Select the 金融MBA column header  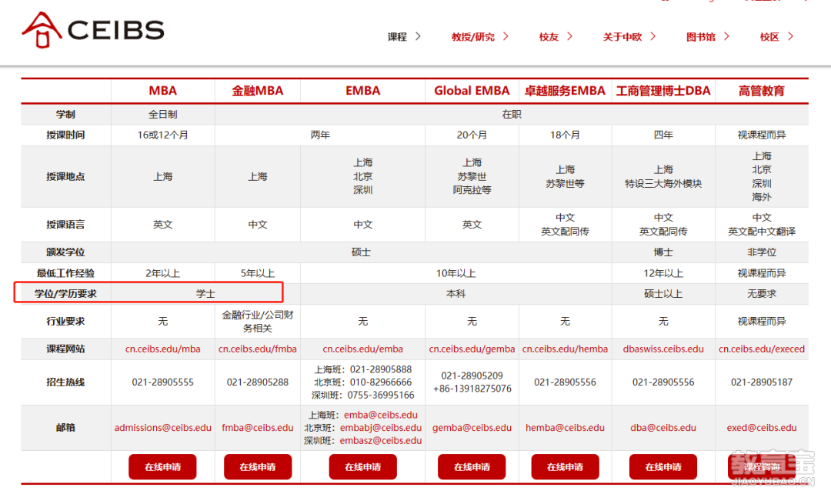pos(258,91)
